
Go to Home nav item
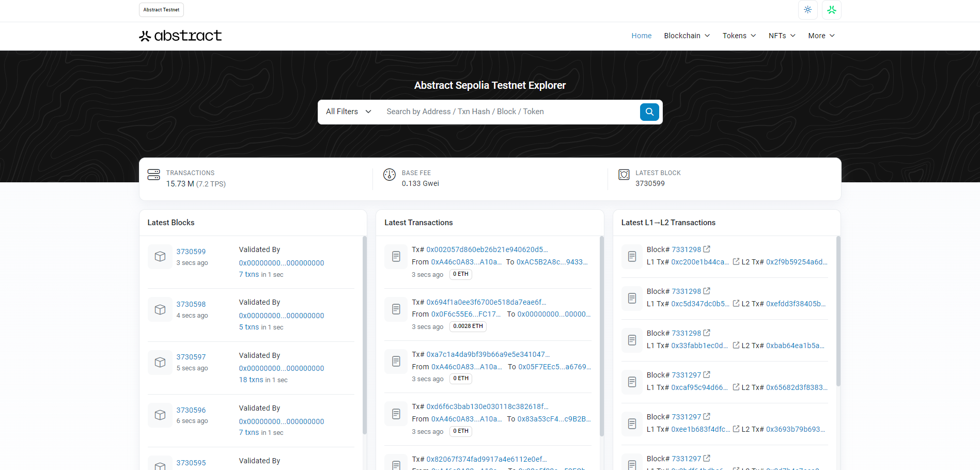coord(641,36)
